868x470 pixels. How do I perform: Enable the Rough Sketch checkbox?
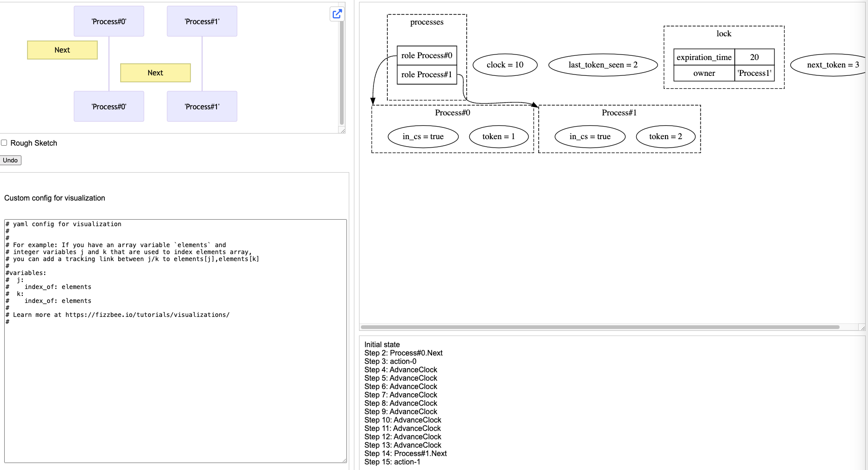pyautogui.click(x=4, y=143)
